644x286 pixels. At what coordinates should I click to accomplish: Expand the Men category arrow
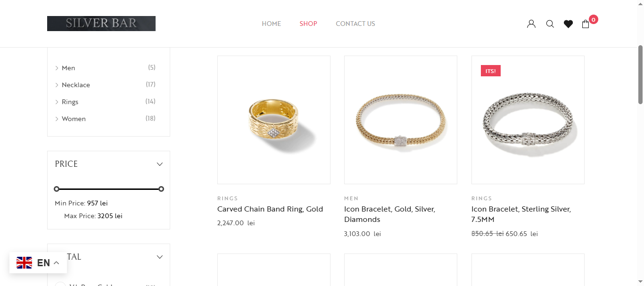click(x=57, y=68)
